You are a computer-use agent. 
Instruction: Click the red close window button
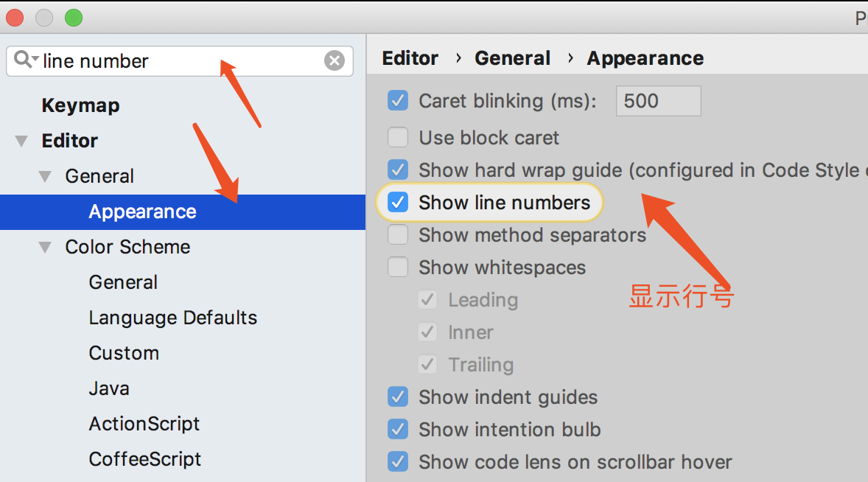14,18
